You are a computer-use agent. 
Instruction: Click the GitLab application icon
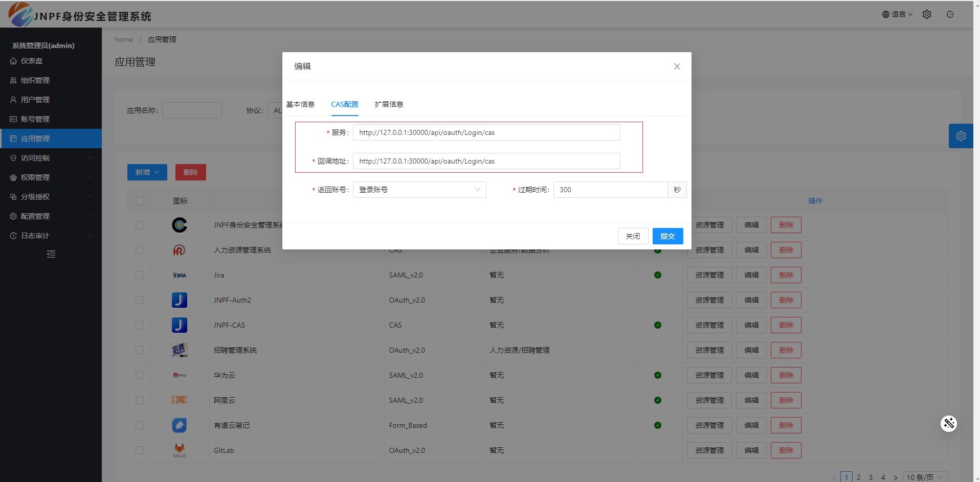point(179,450)
